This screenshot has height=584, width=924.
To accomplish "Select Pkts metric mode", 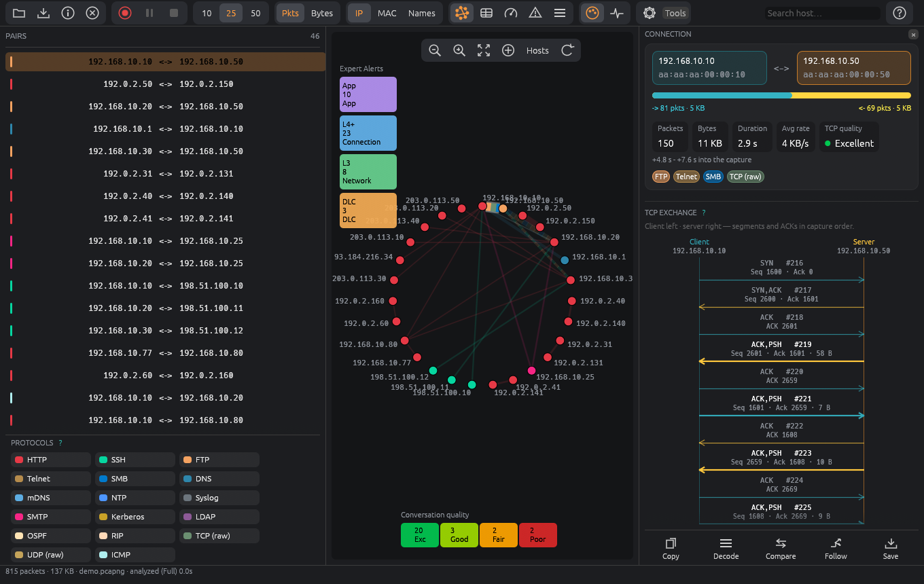I will tap(290, 13).
